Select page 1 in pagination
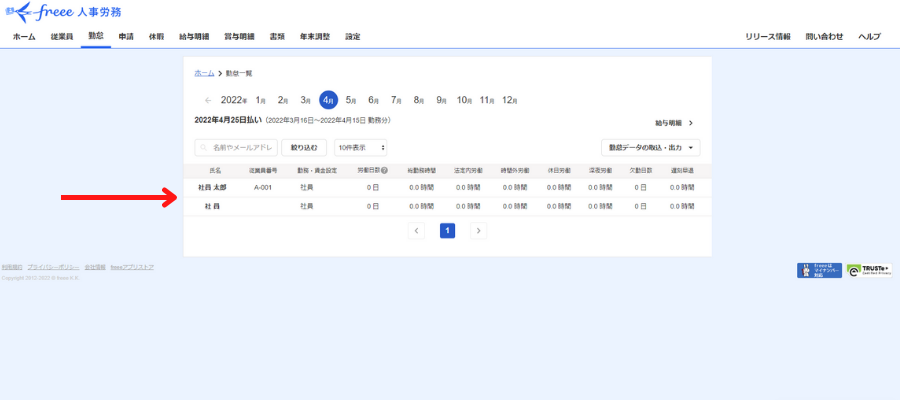Viewport: 900px width, 400px height. click(x=448, y=230)
